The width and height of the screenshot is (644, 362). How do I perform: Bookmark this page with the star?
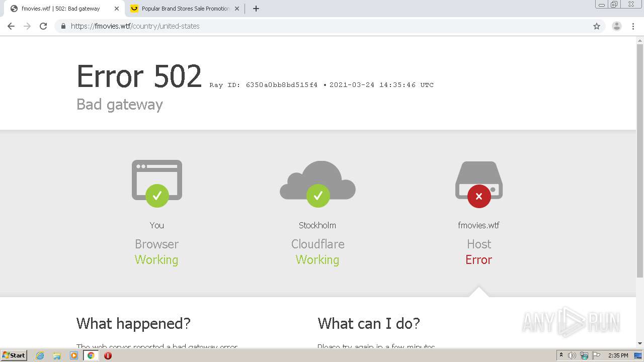(597, 26)
